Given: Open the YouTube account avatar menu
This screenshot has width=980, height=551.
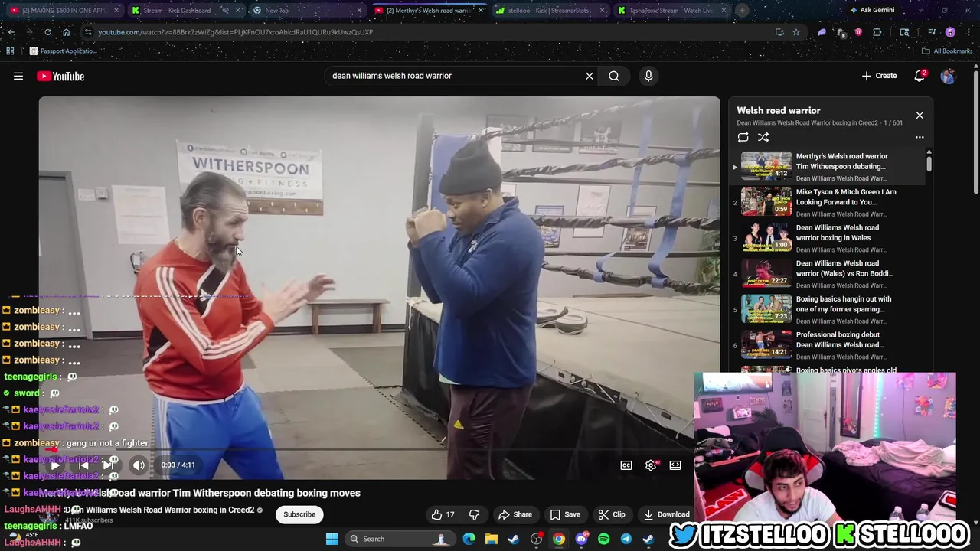Looking at the screenshot, I should pos(948,76).
